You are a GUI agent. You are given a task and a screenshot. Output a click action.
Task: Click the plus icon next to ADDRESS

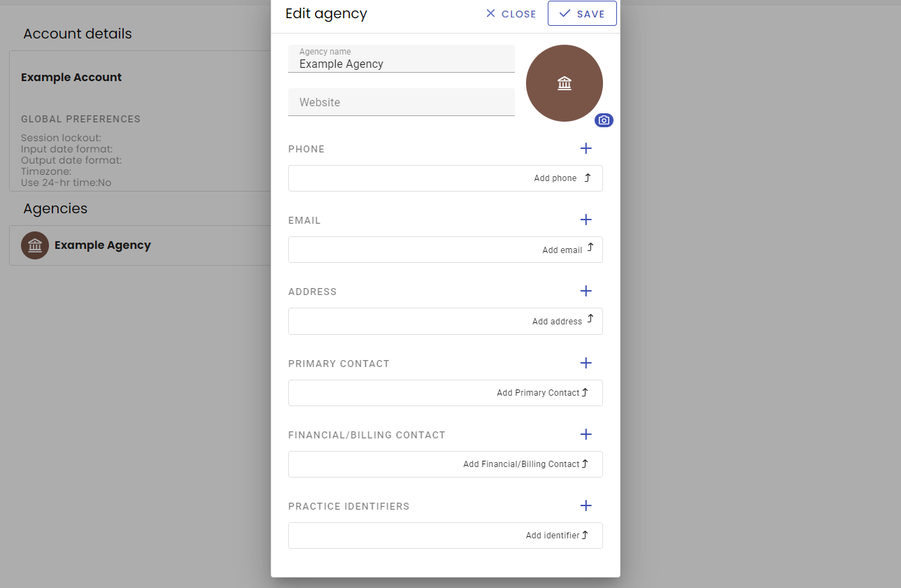pos(586,291)
